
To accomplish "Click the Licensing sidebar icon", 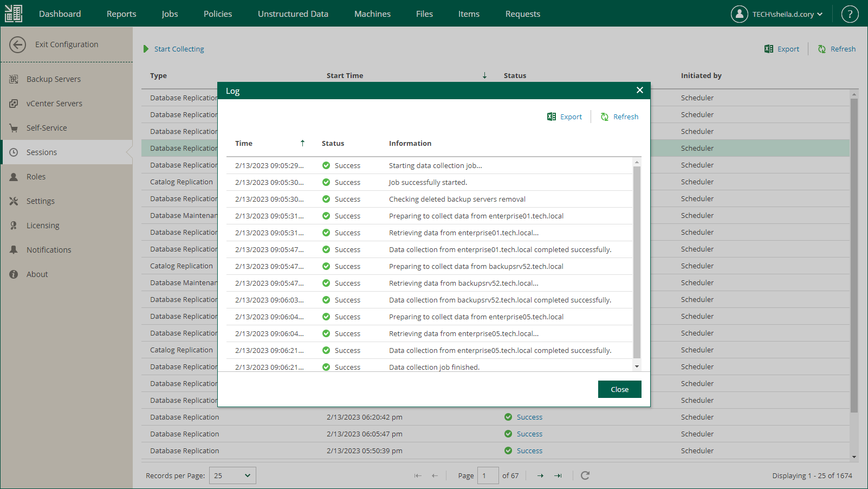I will click(x=14, y=226).
